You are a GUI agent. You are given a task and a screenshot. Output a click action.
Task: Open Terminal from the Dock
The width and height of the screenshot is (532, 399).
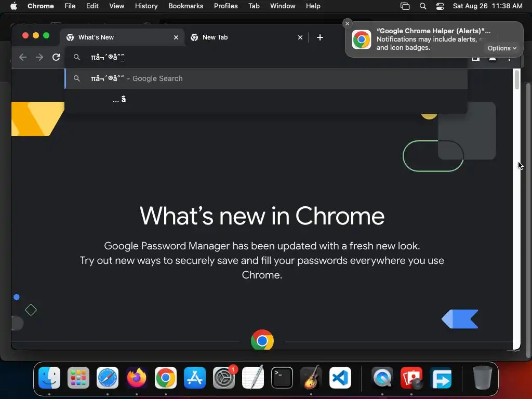[282, 378]
